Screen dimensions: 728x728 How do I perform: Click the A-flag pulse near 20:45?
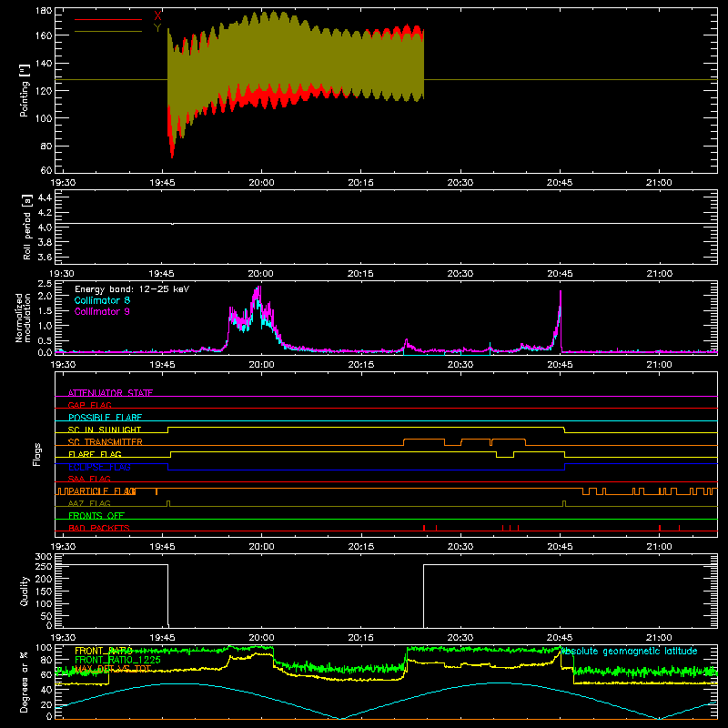tap(564, 503)
